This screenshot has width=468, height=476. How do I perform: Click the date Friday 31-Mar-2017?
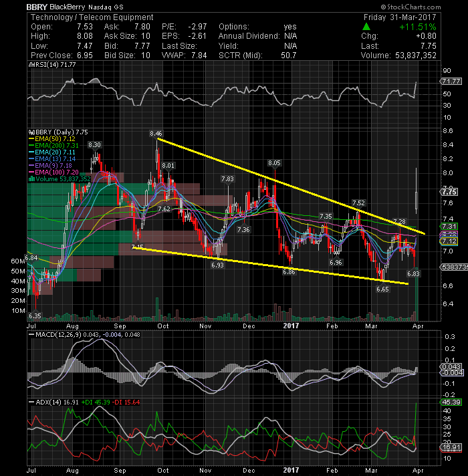[400, 17]
